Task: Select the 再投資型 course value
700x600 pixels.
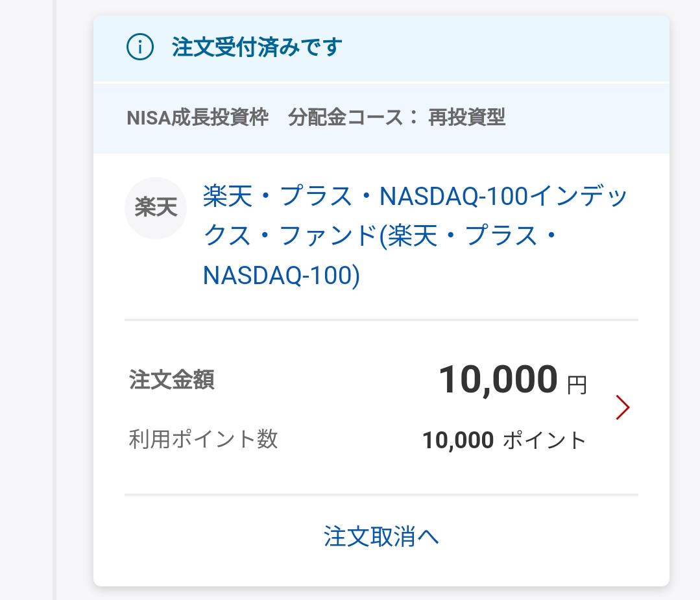Action: point(467,118)
